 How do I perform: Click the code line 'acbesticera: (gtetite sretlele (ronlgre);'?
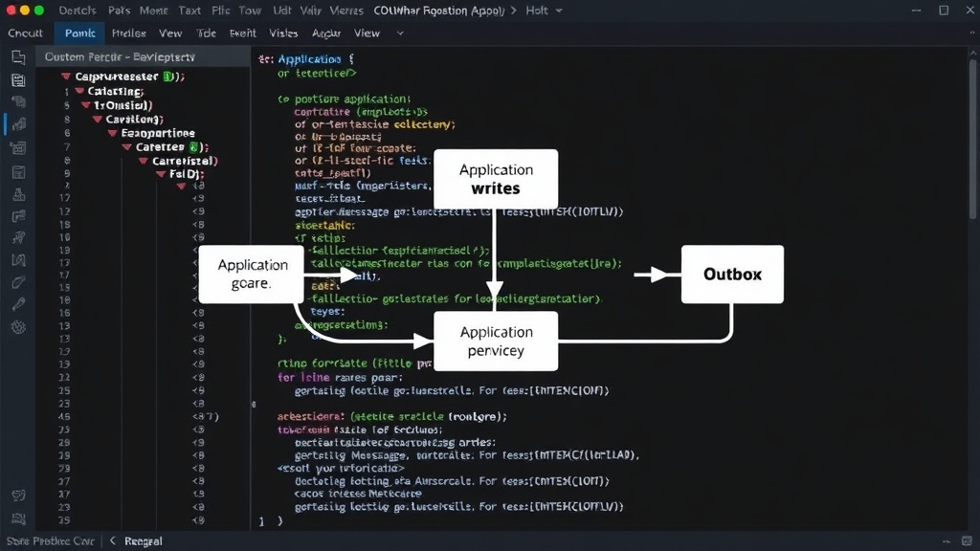[391, 416]
